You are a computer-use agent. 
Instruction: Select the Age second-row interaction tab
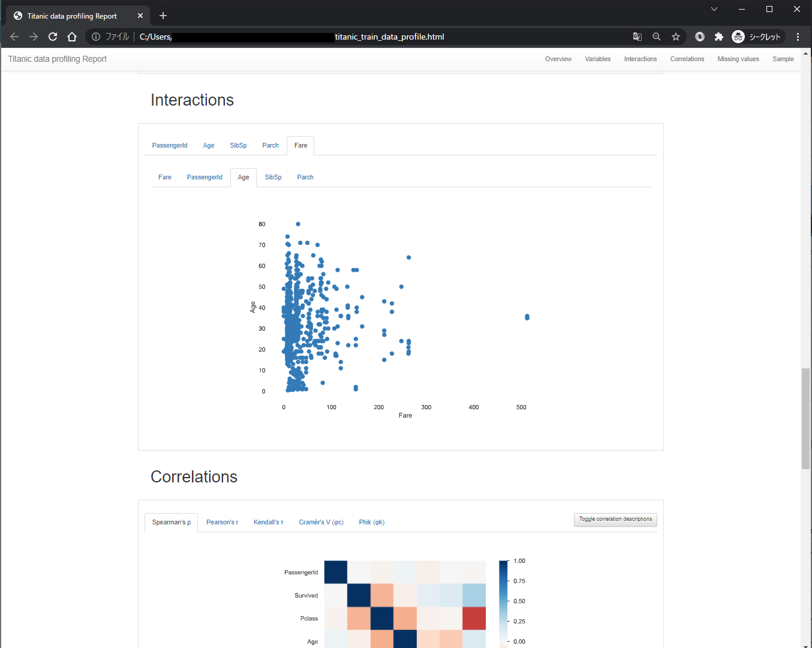click(243, 177)
